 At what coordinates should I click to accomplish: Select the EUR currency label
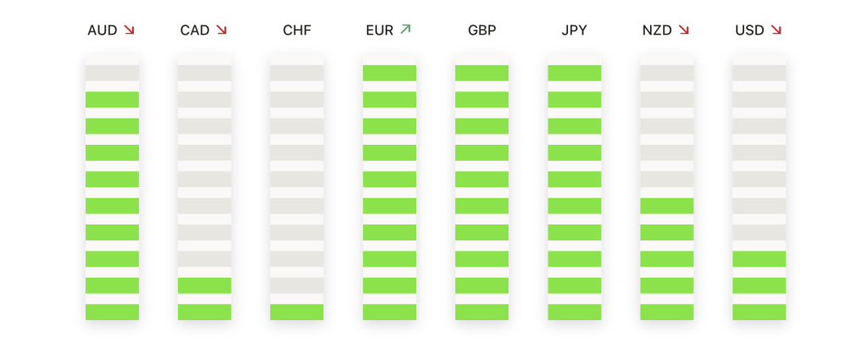pos(380,30)
